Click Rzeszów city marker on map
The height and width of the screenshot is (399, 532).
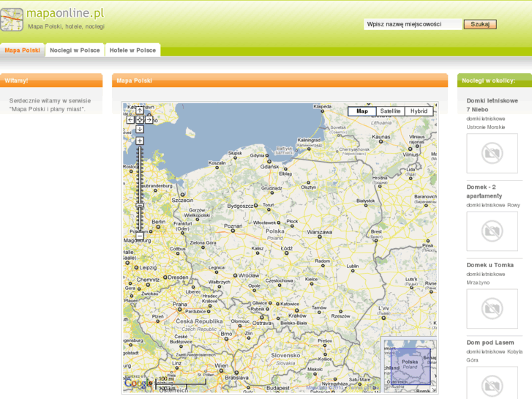[x=341, y=311]
